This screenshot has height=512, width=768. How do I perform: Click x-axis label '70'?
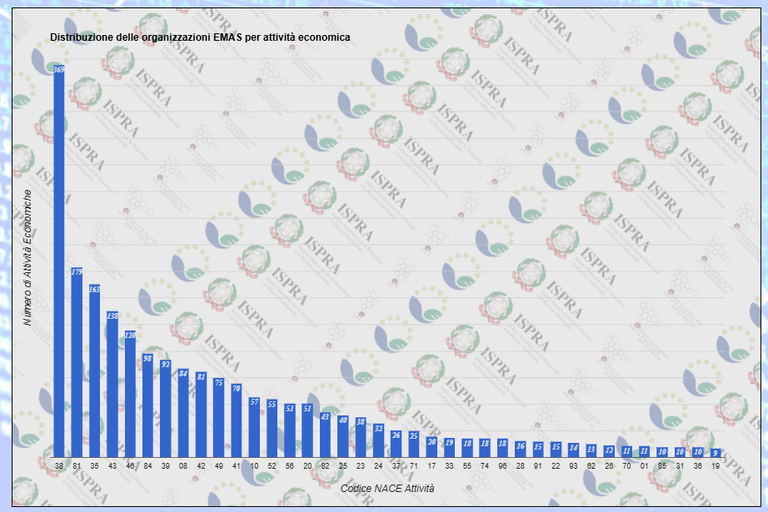coord(626,466)
